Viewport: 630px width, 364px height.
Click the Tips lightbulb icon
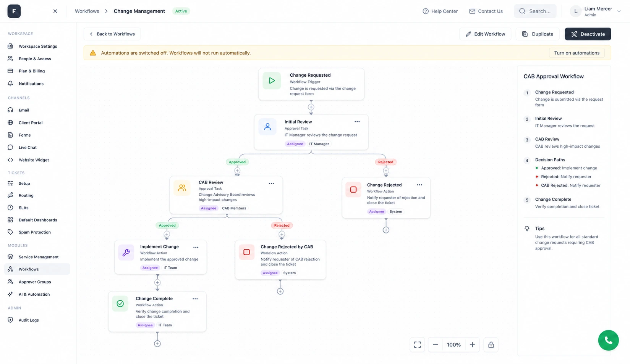point(527,229)
